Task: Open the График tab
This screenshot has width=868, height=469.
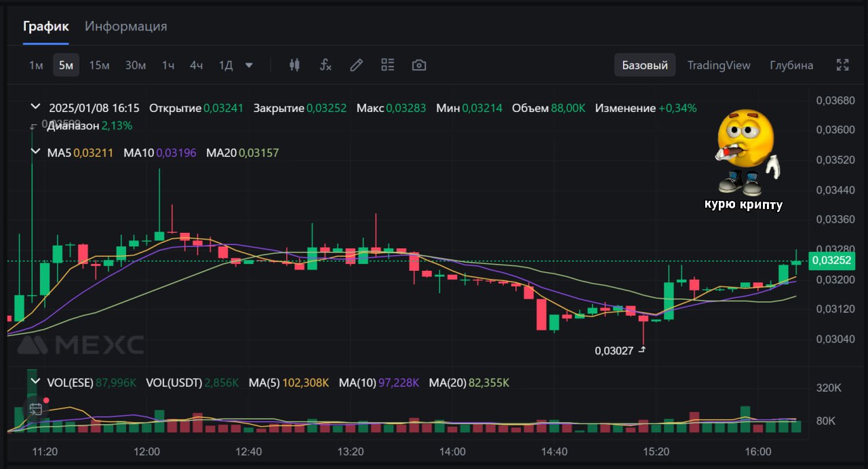Action: pos(45,26)
